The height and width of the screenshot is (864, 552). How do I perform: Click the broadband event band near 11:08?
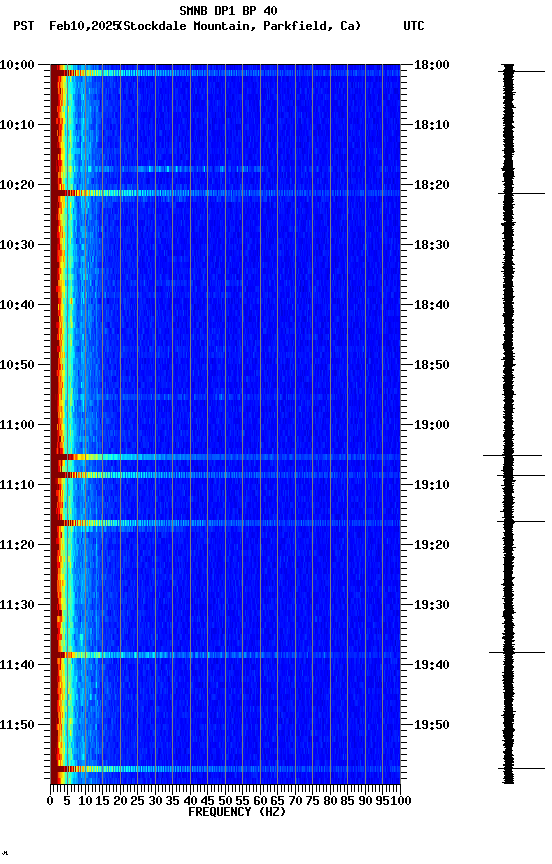(225, 475)
